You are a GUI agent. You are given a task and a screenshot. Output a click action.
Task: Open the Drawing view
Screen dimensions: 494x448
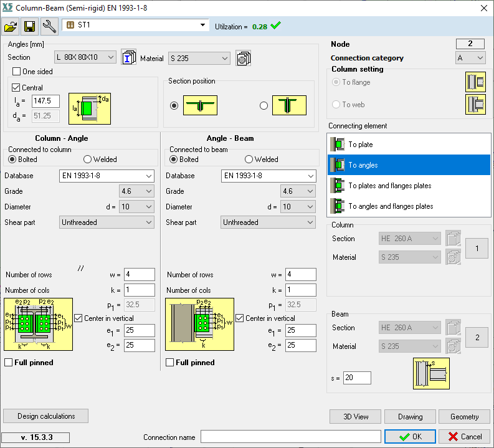410,417
